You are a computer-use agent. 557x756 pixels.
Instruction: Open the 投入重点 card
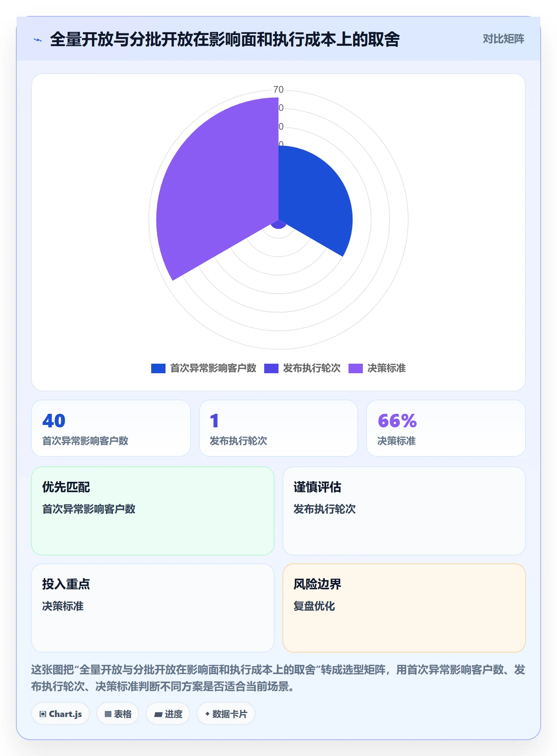[x=153, y=608]
